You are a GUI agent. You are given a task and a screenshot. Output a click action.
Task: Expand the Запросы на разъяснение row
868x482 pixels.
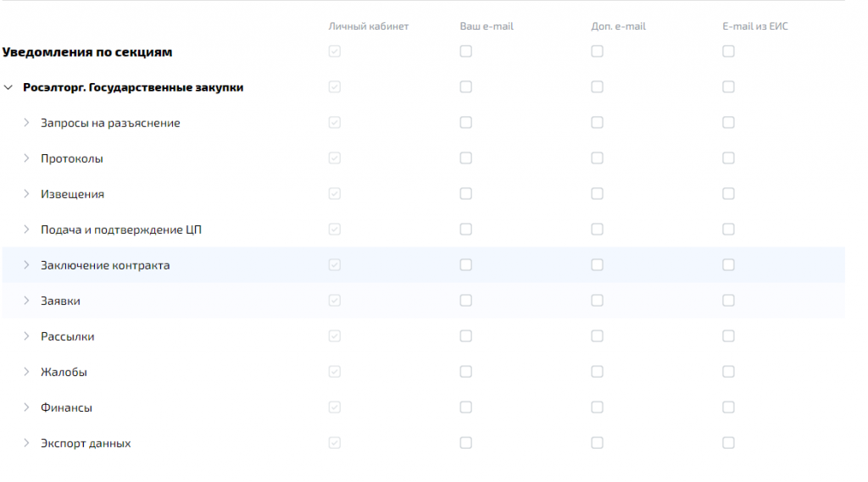click(x=26, y=123)
